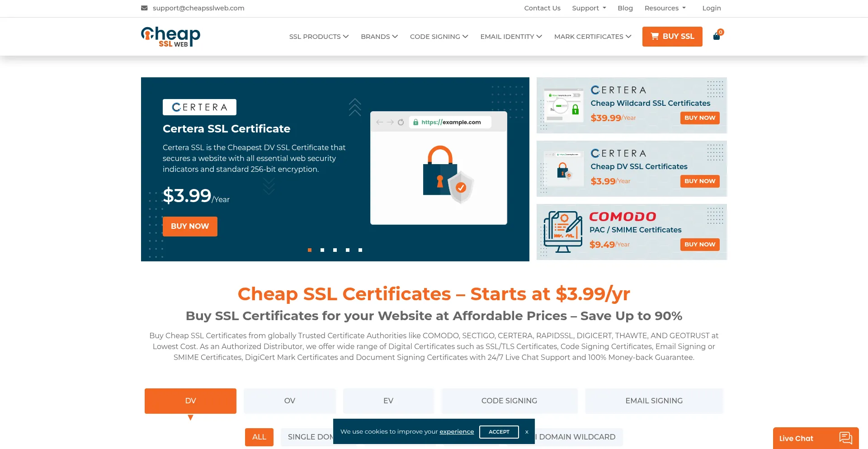This screenshot has width=868, height=449.
Task: Click the email envelope icon next to support address
Action: click(144, 8)
